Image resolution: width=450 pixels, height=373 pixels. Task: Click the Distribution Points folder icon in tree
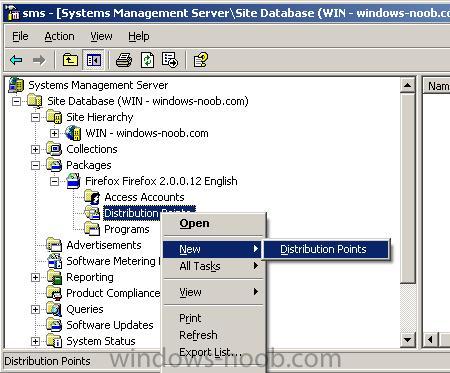coord(92,213)
